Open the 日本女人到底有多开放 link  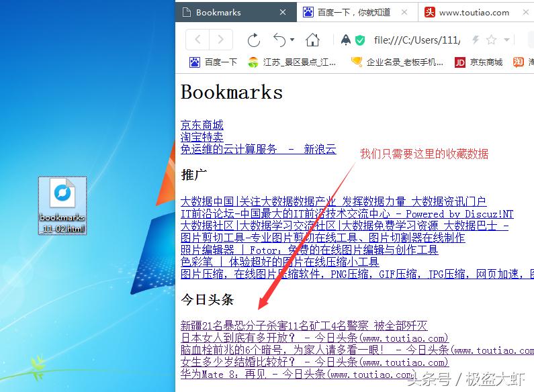[314, 338]
